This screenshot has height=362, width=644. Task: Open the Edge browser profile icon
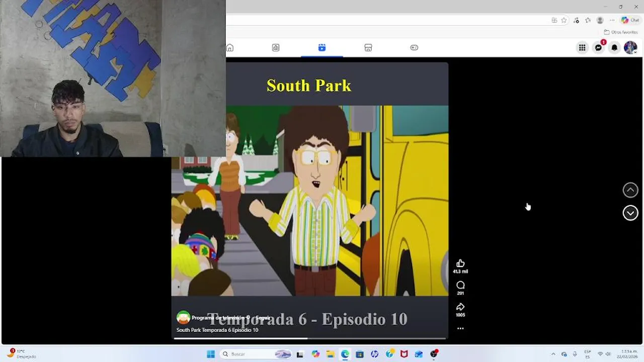[x=600, y=20]
